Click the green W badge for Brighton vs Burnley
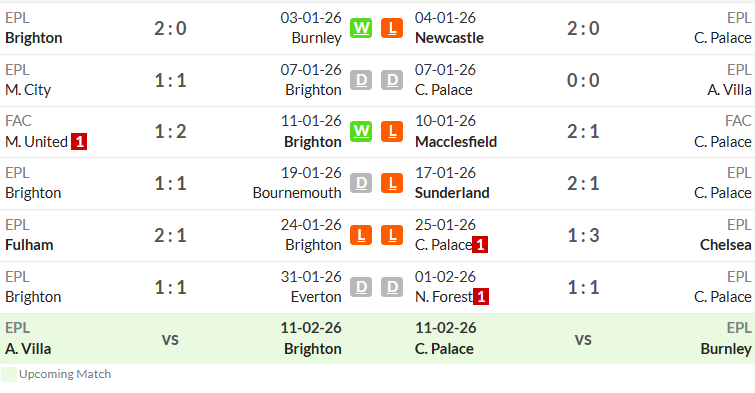Viewport: 755px width, 393px height. pos(361,28)
